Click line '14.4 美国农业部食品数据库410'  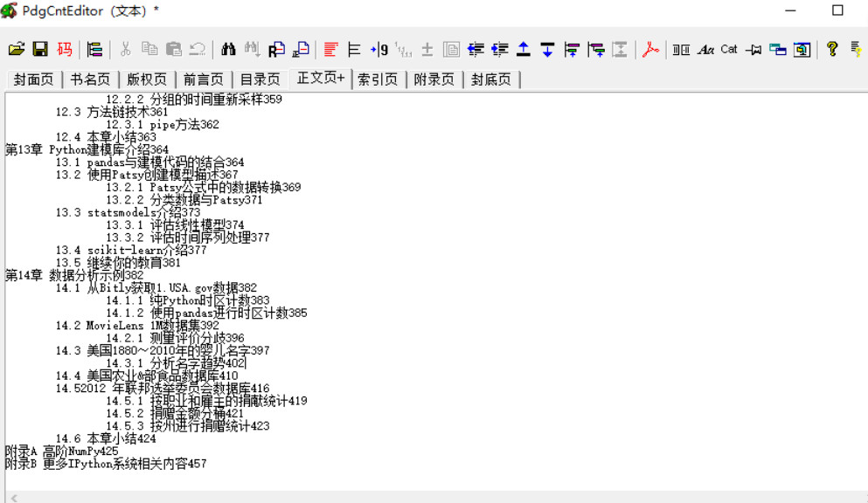[x=147, y=376]
